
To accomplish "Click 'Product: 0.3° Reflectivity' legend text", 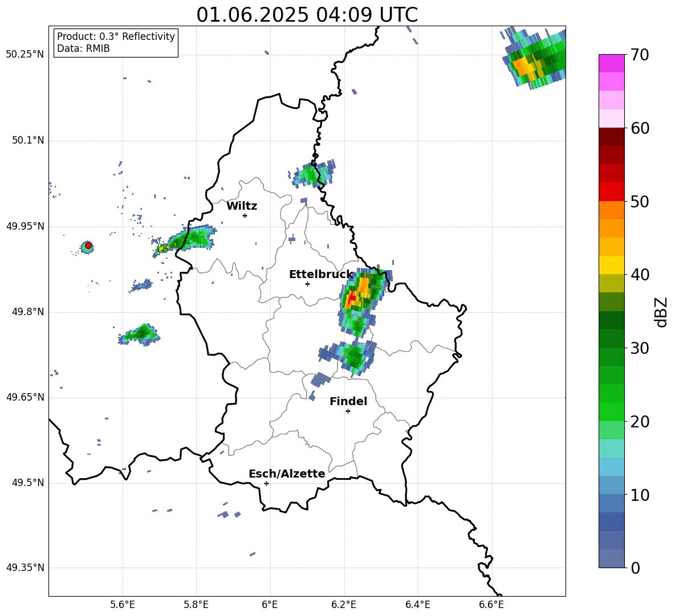I will coord(116,36).
